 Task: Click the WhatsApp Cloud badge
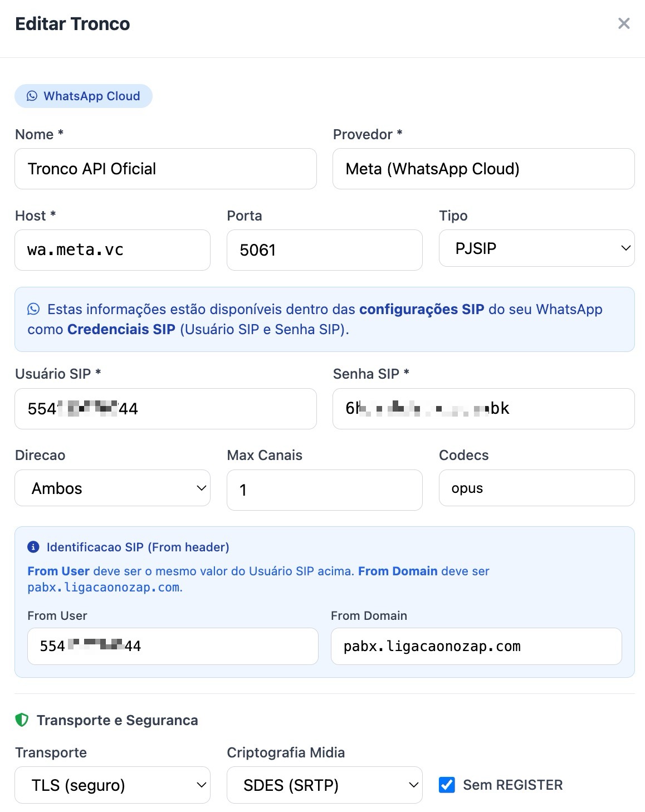[x=84, y=96]
